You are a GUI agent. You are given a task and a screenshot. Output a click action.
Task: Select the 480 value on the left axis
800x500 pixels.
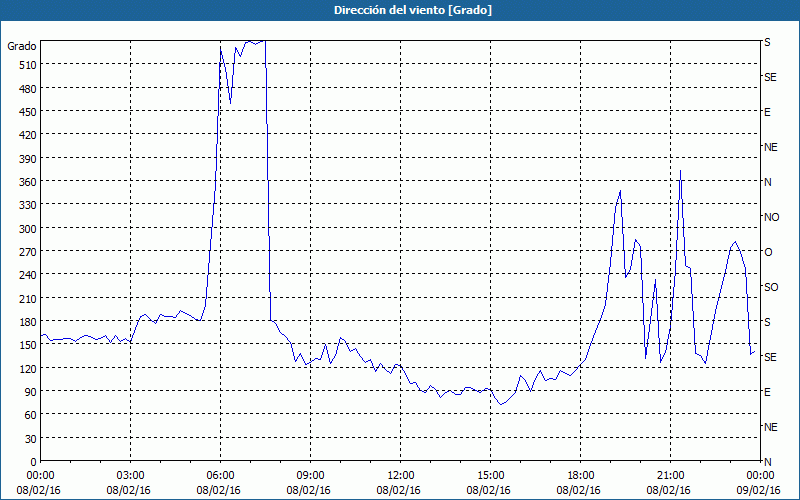28,88
